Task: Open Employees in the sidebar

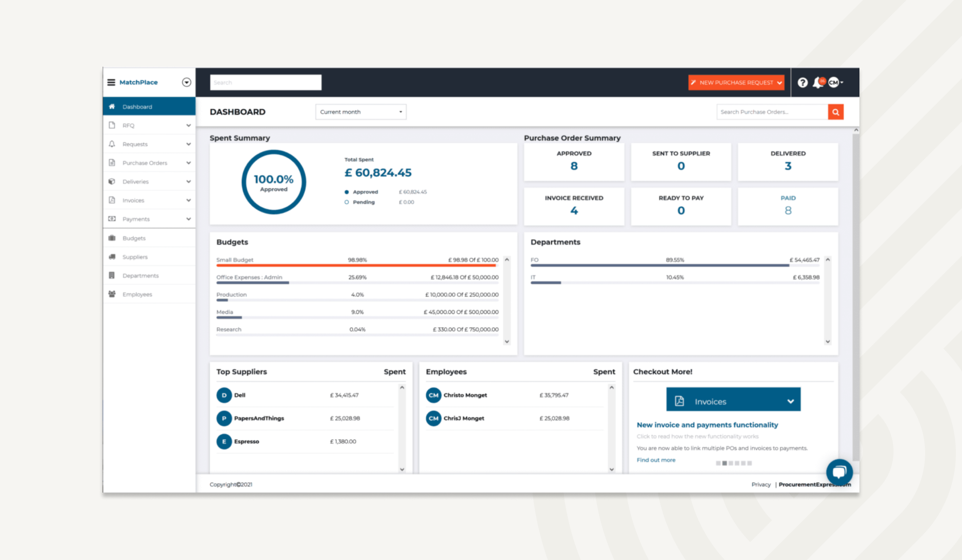Action: click(149, 294)
